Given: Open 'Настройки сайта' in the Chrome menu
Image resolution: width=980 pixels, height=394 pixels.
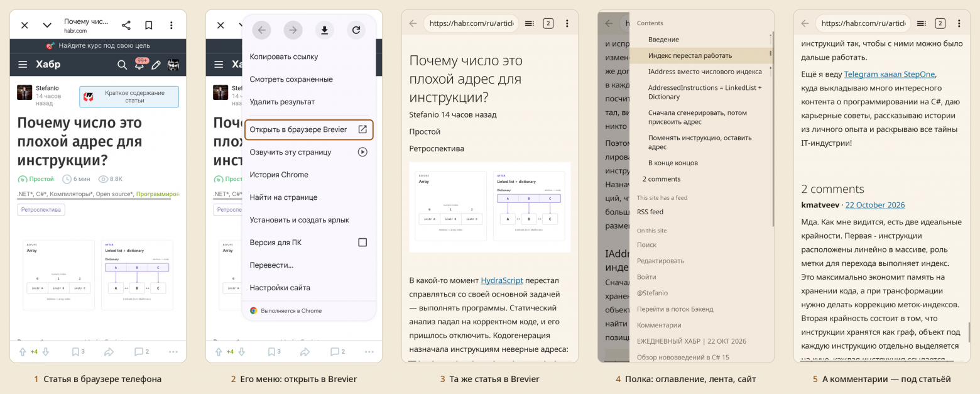Looking at the screenshot, I should tap(308, 288).
